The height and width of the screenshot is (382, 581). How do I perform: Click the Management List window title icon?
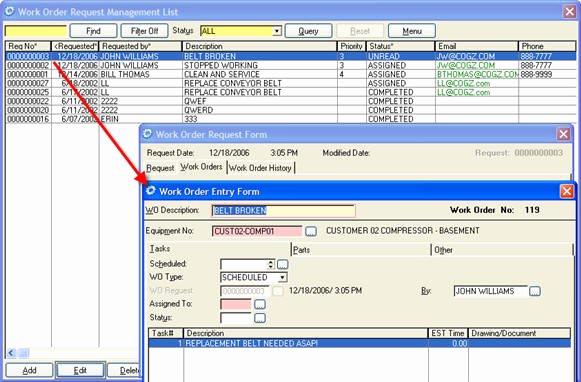(10, 11)
